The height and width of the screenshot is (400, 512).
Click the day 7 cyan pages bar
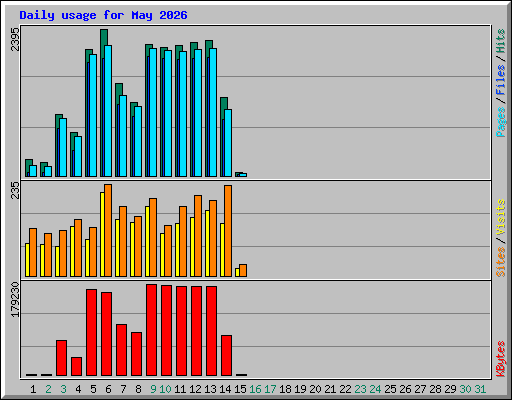[x=123, y=136]
